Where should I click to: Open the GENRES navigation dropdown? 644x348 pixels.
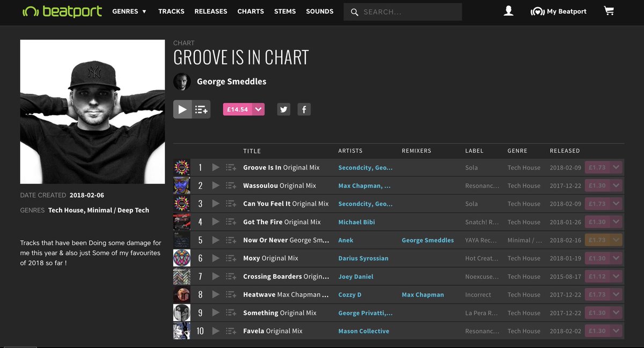pyautogui.click(x=129, y=11)
